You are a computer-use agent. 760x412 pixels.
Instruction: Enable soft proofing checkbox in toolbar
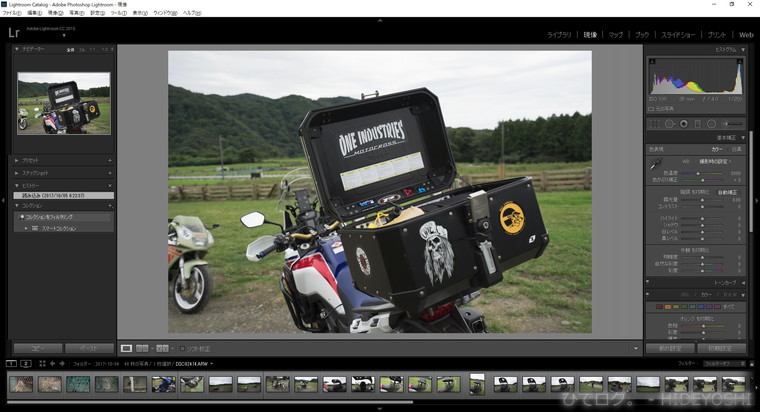(182, 349)
